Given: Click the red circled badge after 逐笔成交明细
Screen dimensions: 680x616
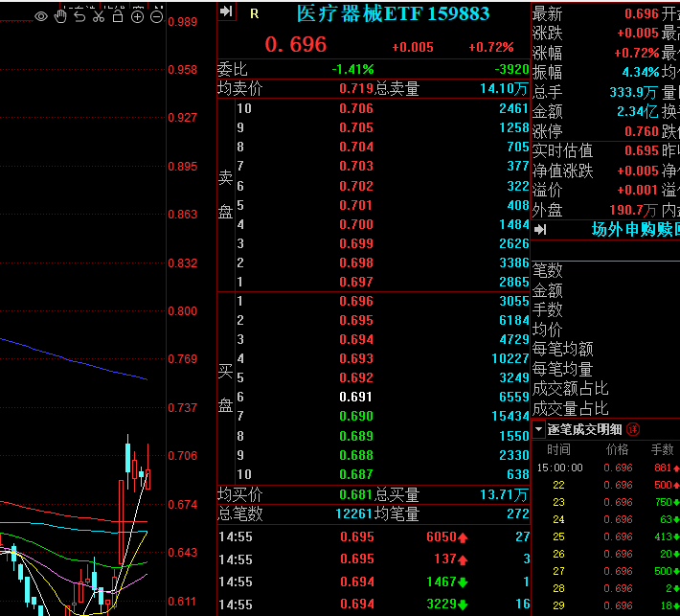Looking at the screenshot, I should click(x=633, y=429).
